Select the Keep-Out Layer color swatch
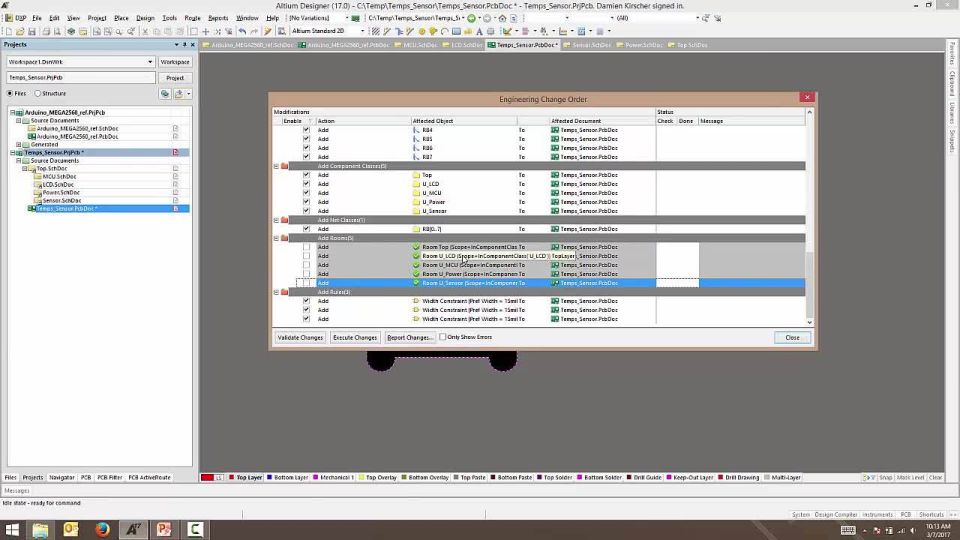Viewport: 960px width, 540px height. coord(669,478)
